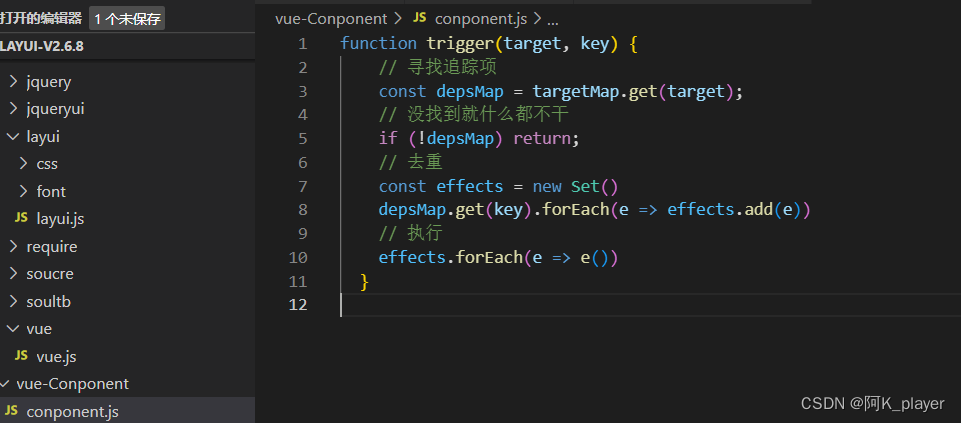Select the soucre folder name

coord(50,274)
